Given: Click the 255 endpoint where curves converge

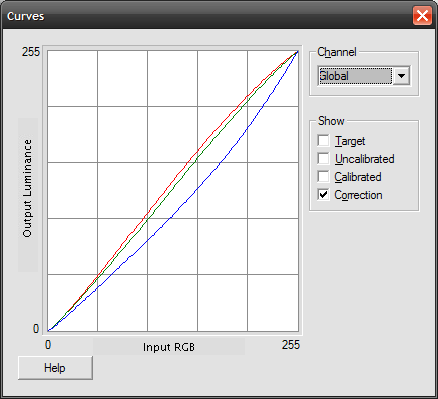Looking at the screenshot, I should click(297, 52).
